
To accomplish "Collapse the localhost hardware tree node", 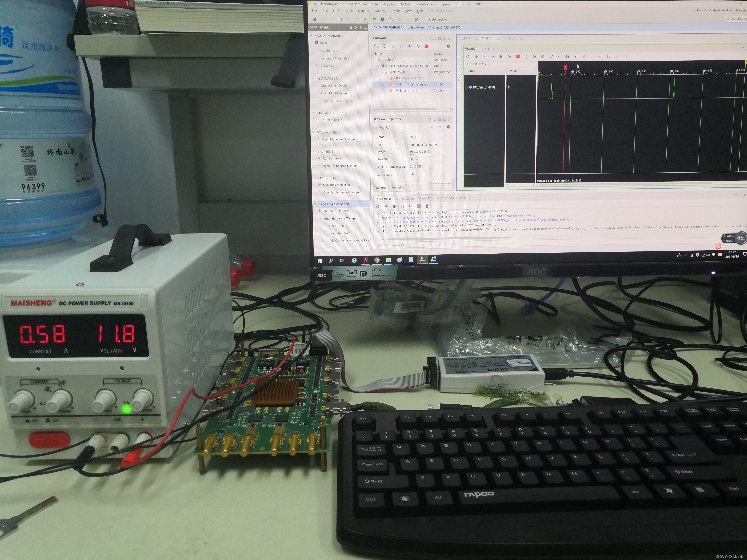I will [x=374, y=60].
